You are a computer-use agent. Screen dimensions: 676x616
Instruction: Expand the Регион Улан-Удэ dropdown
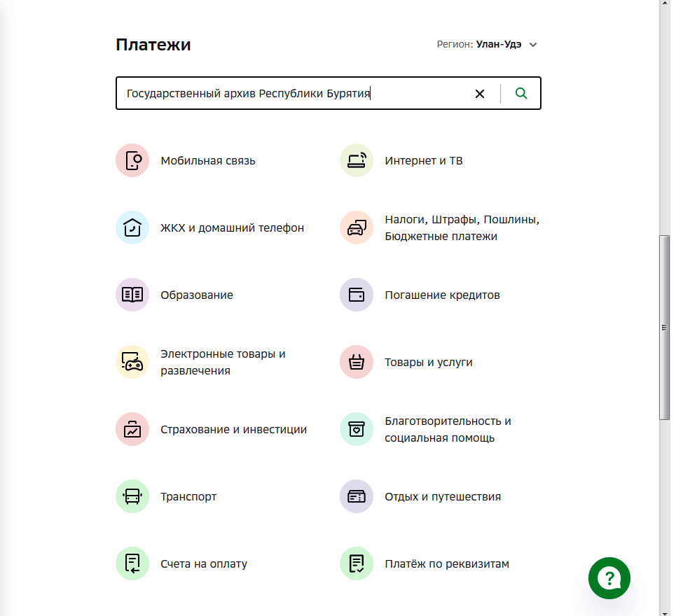pyautogui.click(x=498, y=45)
